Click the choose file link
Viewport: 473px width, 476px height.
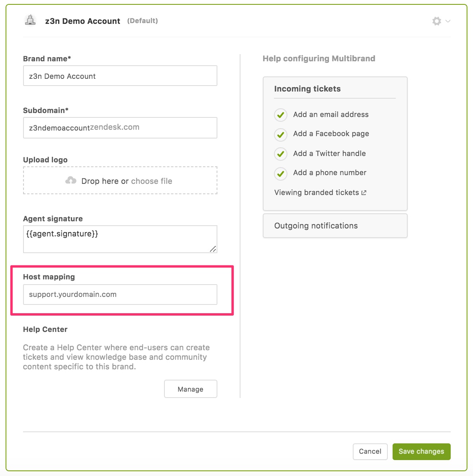click(151, 181)
